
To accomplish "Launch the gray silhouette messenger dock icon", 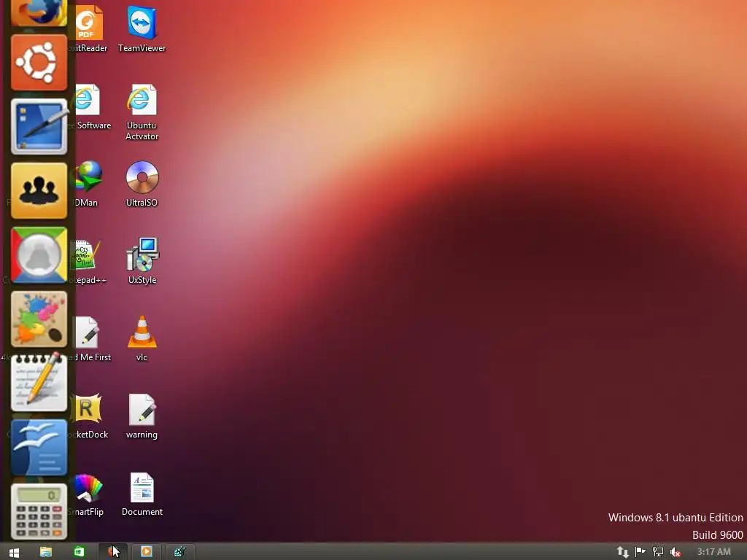I will pos(39,255).
